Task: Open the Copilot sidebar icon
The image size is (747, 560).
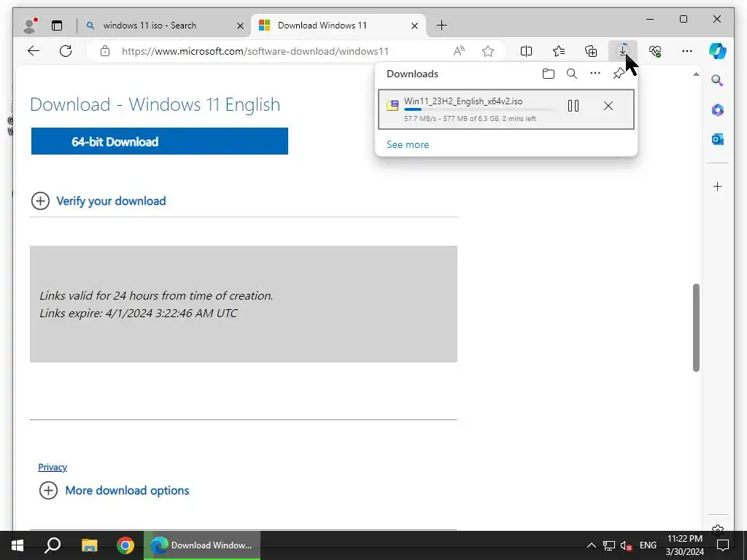Action: 718,51
